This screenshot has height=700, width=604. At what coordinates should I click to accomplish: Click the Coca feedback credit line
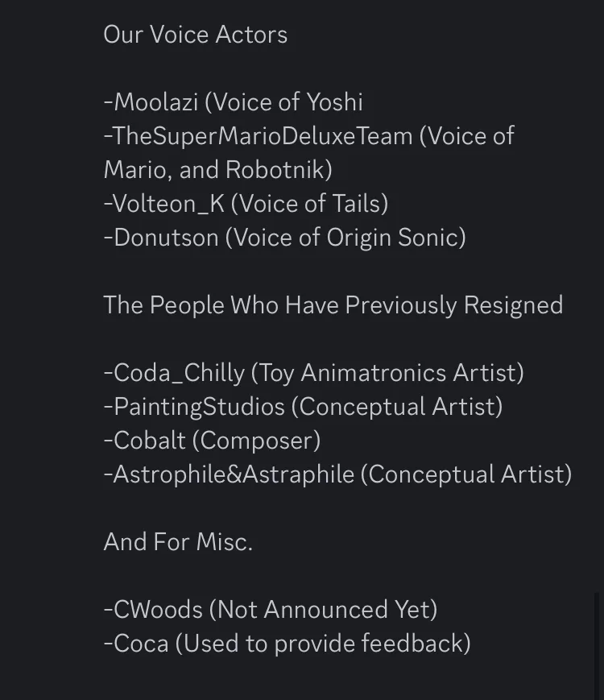[x=287, y=644]
